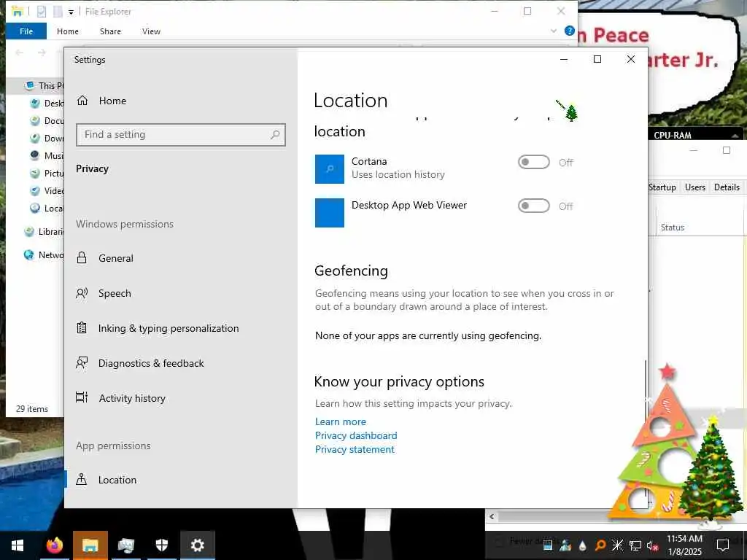The image size is (747, 560).
Task: Open the Share ribbon tab
Action: click(110, 31)
